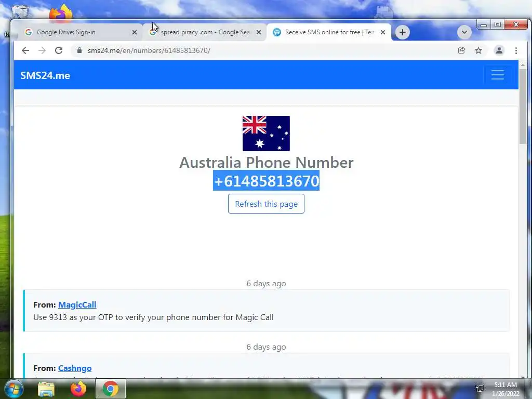Click the Australian flag image
This screenshot has width=532, height=399.
[266, 134]
